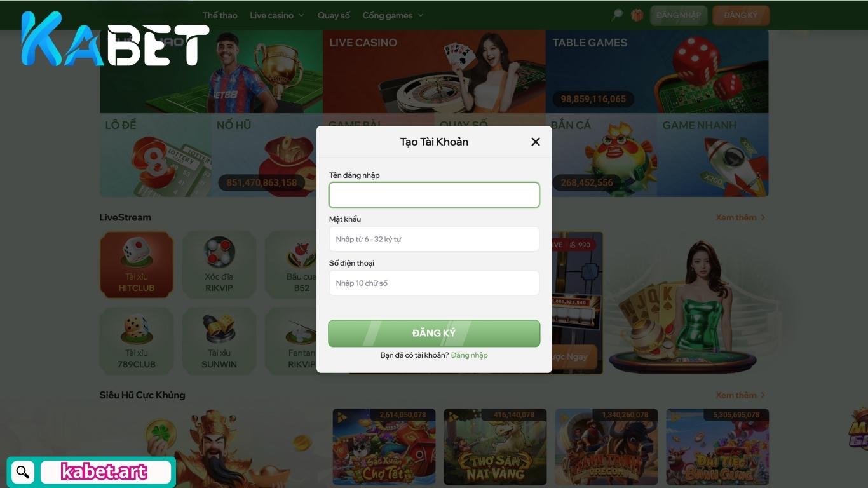Open the Quay số menu item

334,15
